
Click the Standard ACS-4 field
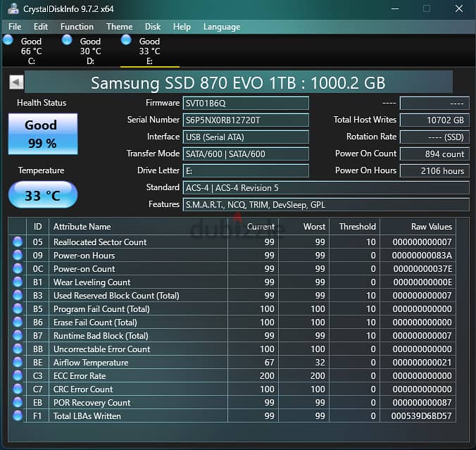pos(326,187)
